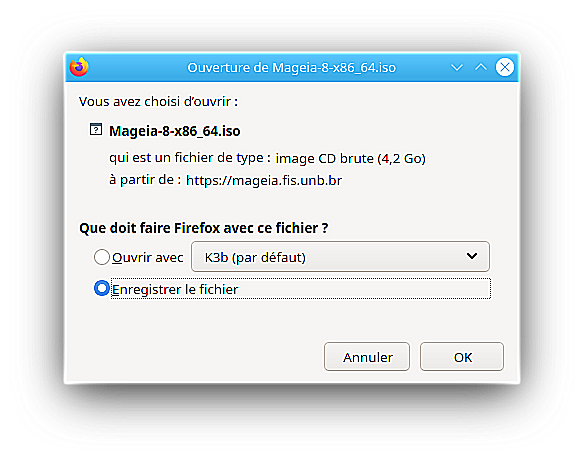Screen dimensions: 584x460
Task: Click the heading Que doit faire Firefox avec ce fichier
Action: click(x=204, y=228)
